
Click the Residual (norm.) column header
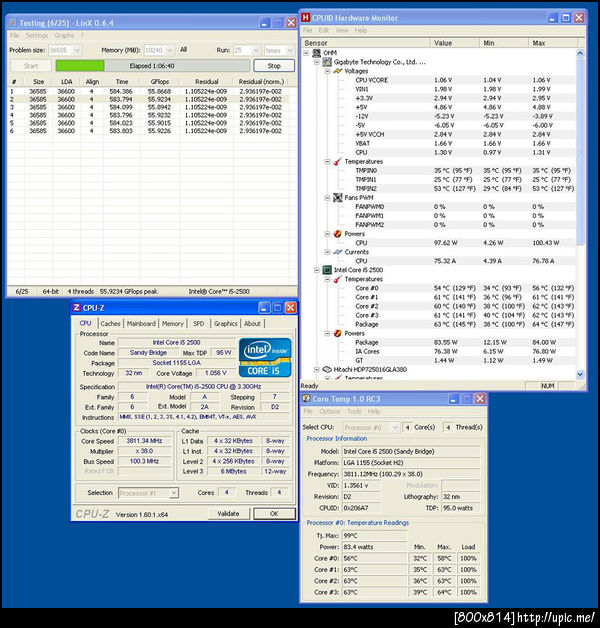pyautogui.click(x=261, y=81)
